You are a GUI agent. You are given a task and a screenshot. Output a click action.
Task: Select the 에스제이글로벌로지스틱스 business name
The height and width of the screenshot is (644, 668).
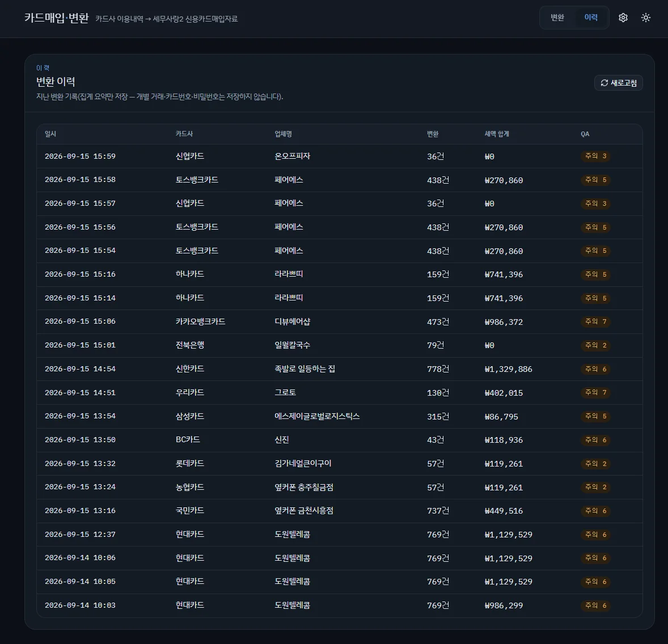(x=317, y=416)
